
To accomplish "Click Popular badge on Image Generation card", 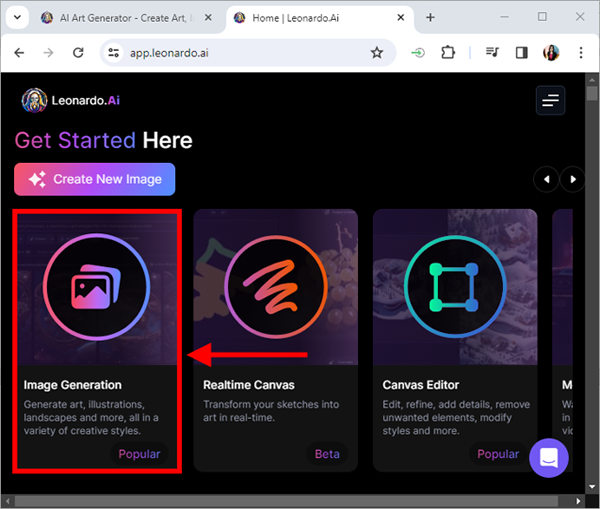I will click(139, 454).
